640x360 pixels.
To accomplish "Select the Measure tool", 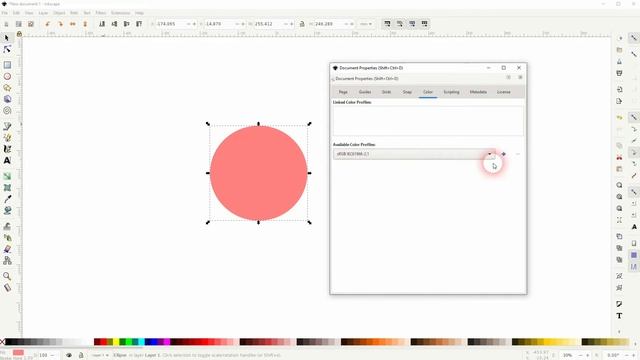I will click(x=7, y=288).
